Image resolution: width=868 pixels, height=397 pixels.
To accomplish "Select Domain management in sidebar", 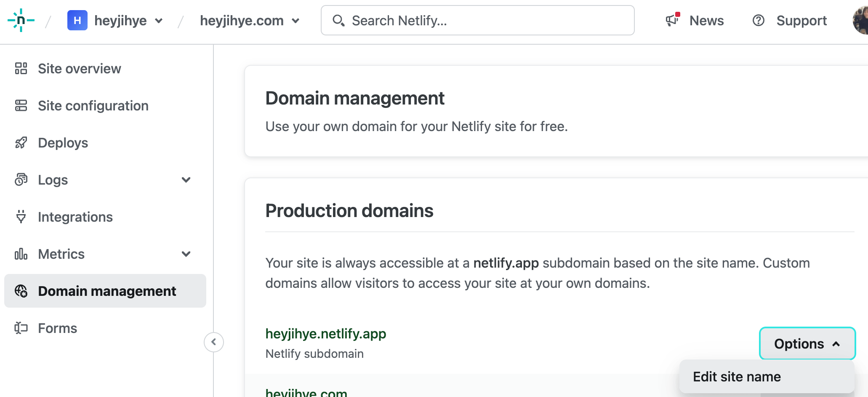I will pyautogui.click(x=105, y=291).
